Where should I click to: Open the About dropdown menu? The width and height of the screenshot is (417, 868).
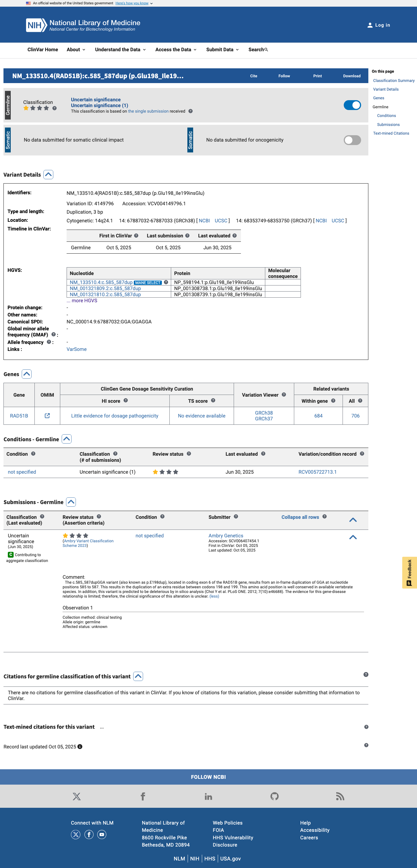click(x=76, y=50)
